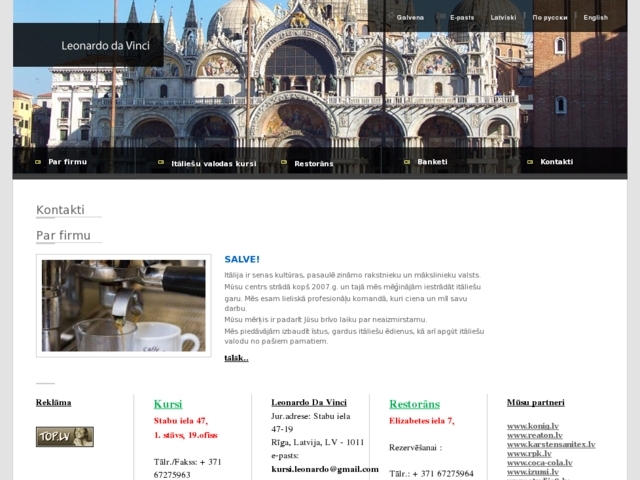Open the www.reaton.lv partner link

pos(534,435)
